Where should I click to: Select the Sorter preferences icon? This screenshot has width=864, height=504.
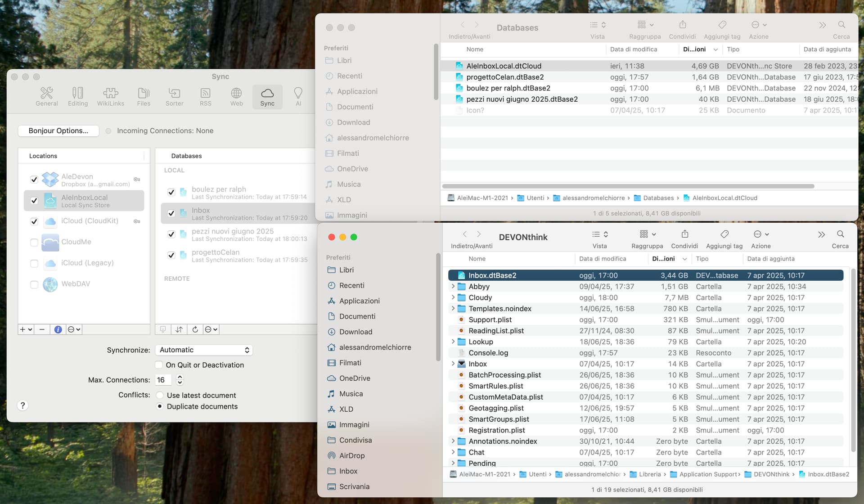pyautogui.click(x=174, y=96)
